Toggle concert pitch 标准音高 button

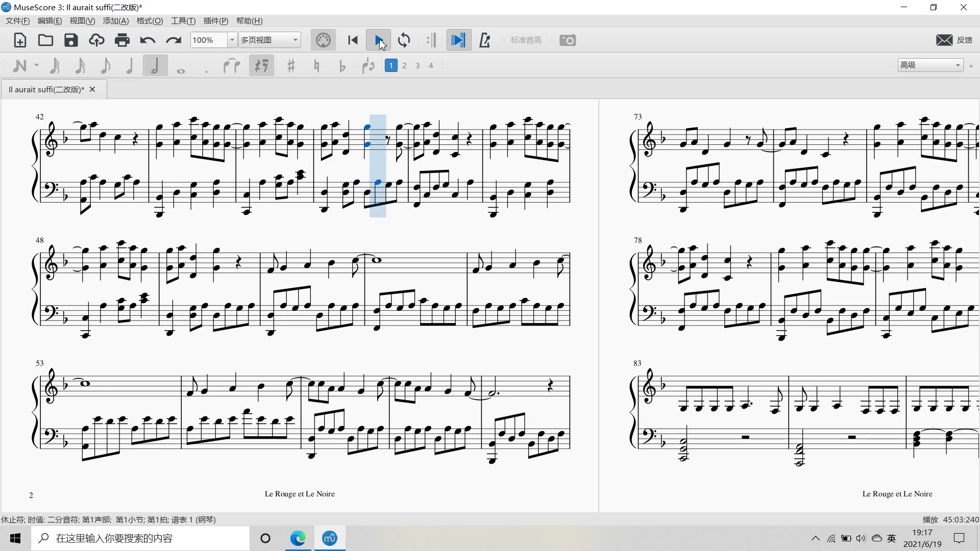pyautogui.click(x=526, y=40)
